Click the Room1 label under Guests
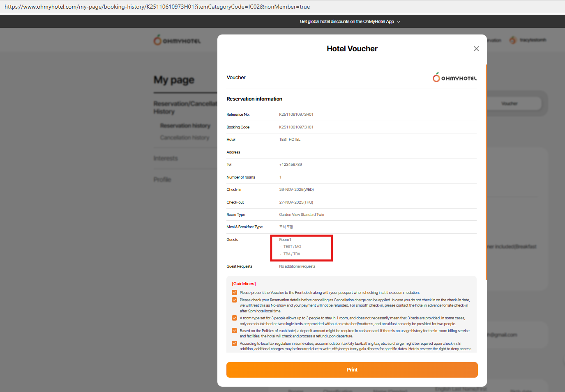565x392 pixels. tap(285, 240)
